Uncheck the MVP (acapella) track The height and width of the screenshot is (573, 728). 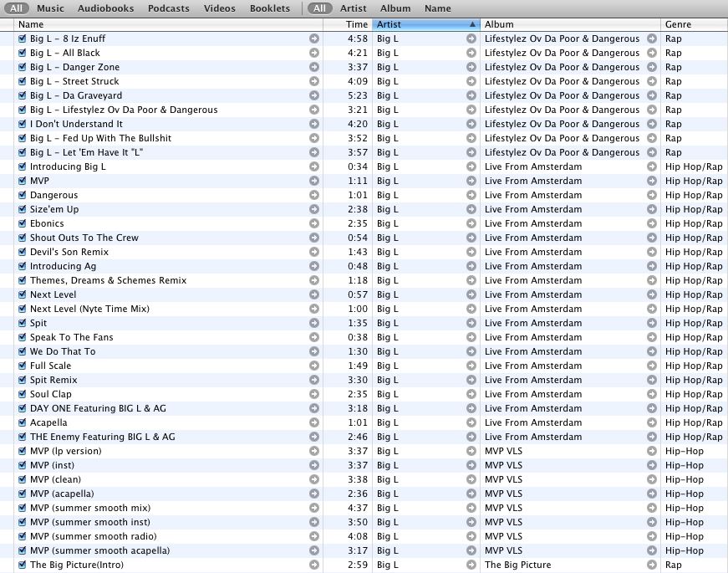tap(22, 494)
